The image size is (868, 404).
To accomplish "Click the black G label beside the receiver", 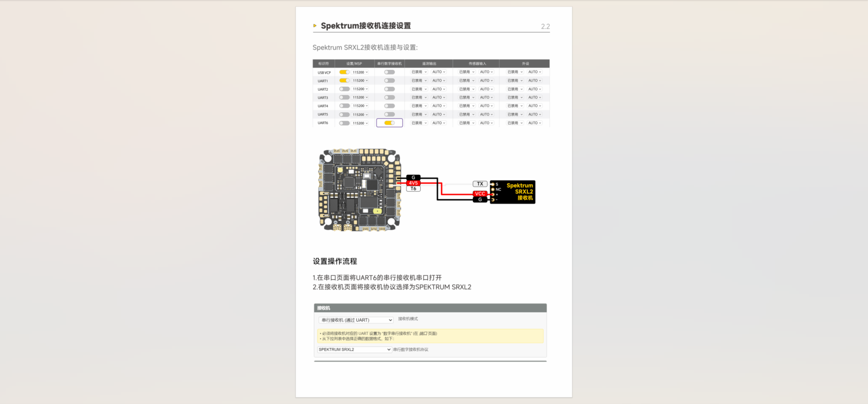I will click(480, 200).
